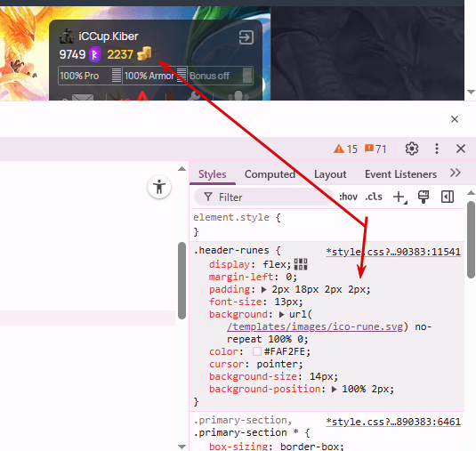Show more tabs with the double chevron
Screen dimensions: 476x451
456,173
